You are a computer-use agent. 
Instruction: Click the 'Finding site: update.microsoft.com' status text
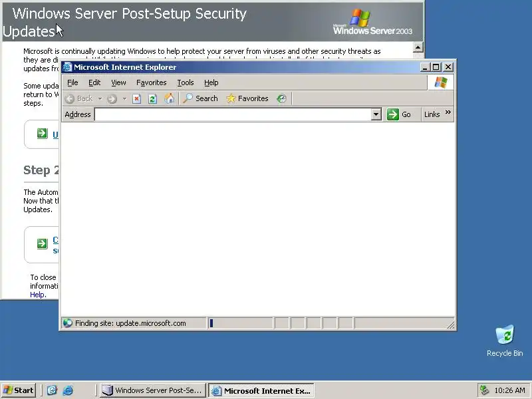pos(130,323)
